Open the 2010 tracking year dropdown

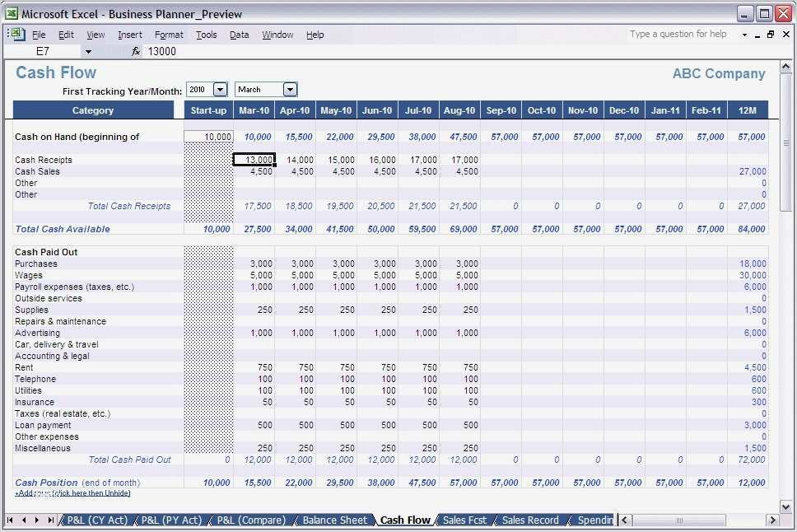219,89
